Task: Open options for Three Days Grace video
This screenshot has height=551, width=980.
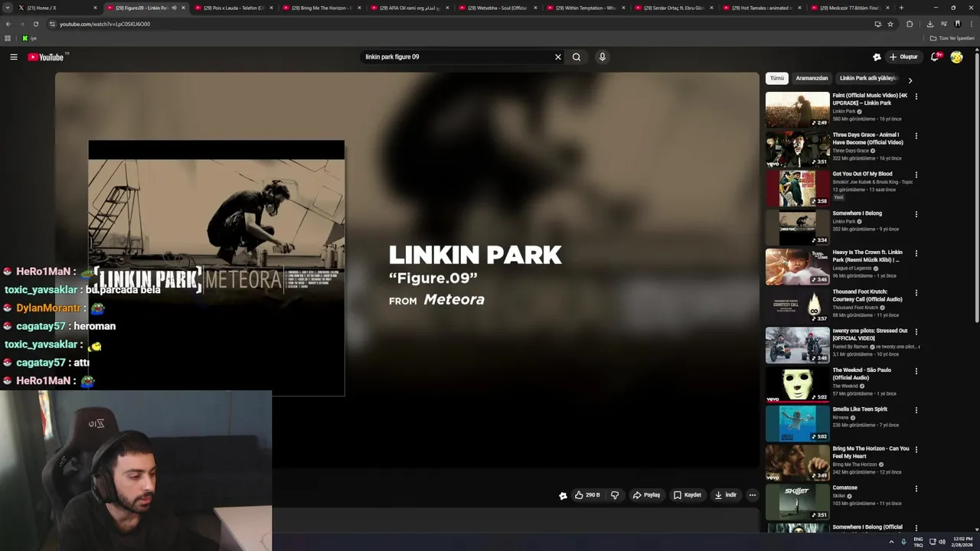Action: (916, 135)
